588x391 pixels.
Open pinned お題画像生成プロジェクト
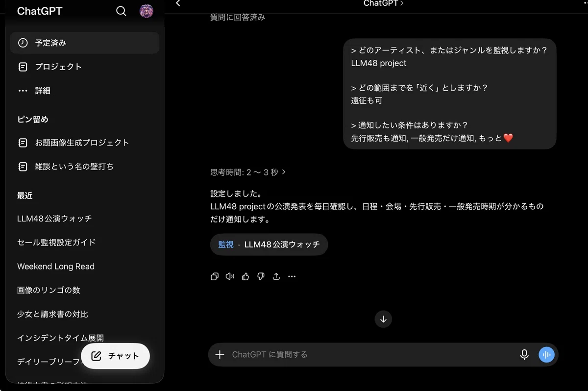tap(85, 143)
